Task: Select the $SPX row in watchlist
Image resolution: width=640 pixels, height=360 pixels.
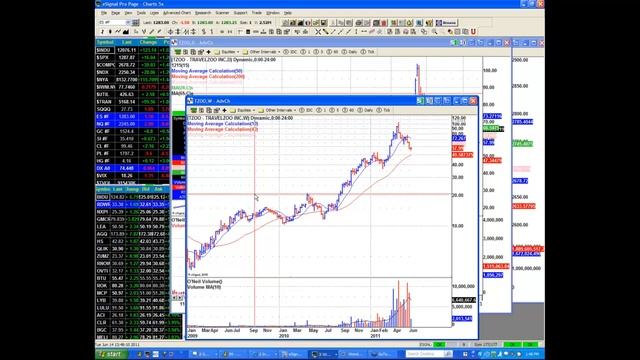Action: 133,58
